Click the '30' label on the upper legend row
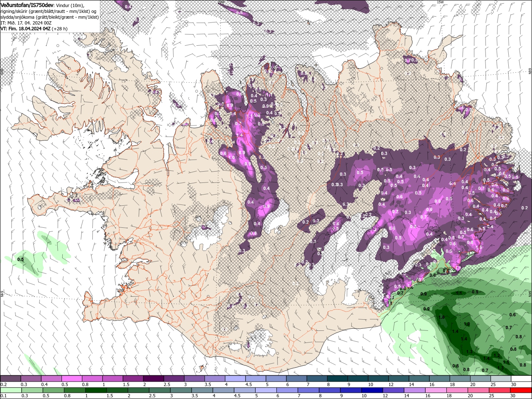 [514, 384]
